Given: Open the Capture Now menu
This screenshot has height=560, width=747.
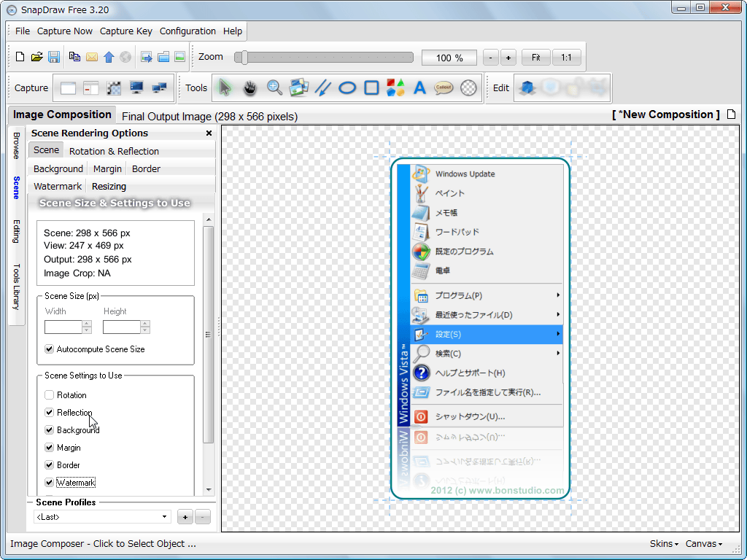Looking at the screenshot, I should [x=65, y=31].
